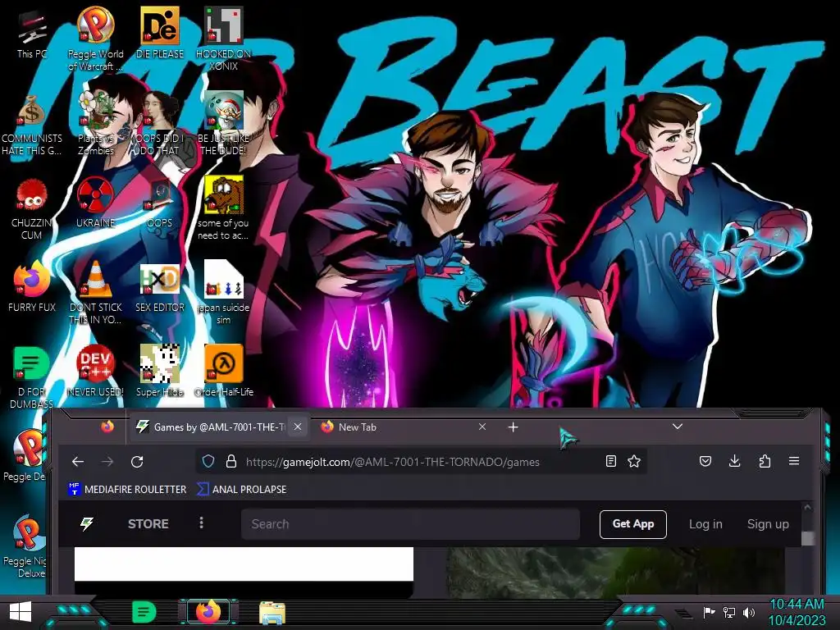Open green app in the taskbar
The height and width of the screenshot is (630, 840).
pos(144,612)
